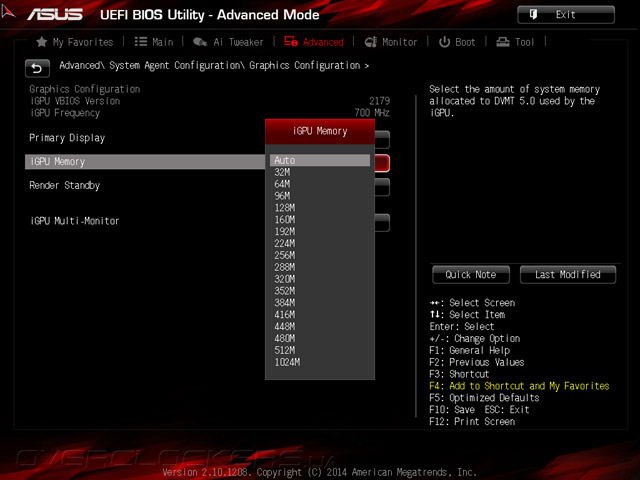
Task: Click the Boot power icon
Action: 444,42
